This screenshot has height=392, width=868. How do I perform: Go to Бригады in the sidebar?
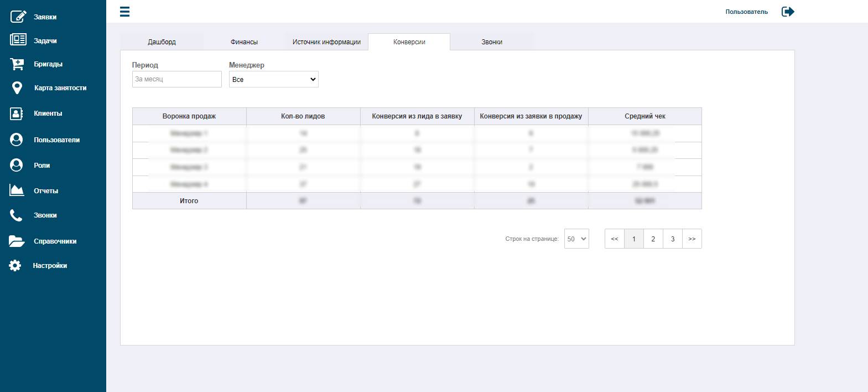point(48,64)
